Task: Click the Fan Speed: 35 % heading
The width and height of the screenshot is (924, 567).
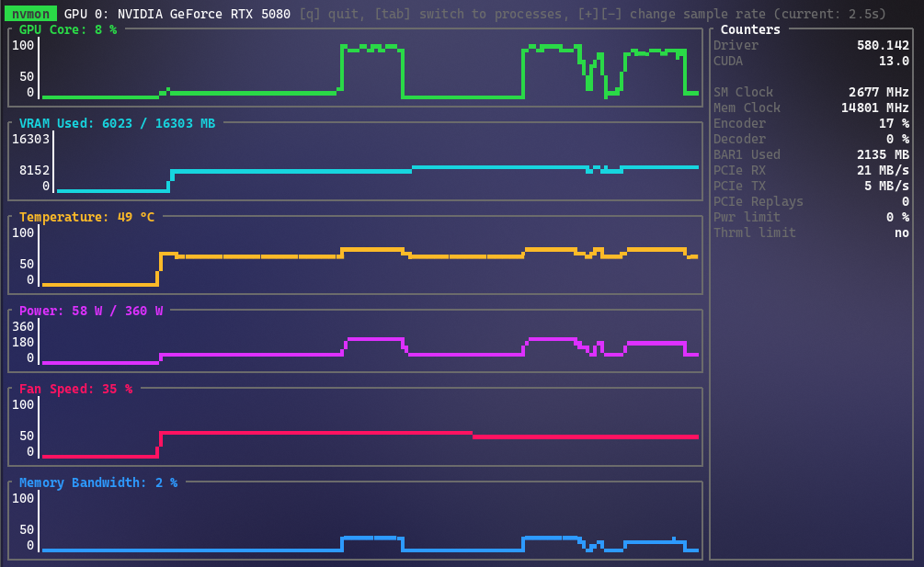Action: click(75, 389)
